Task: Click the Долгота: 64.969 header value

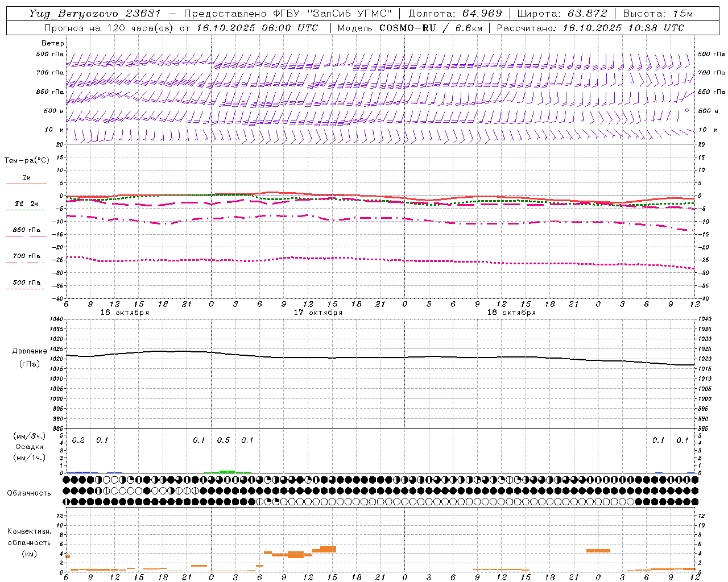Action: pos(455,14)
